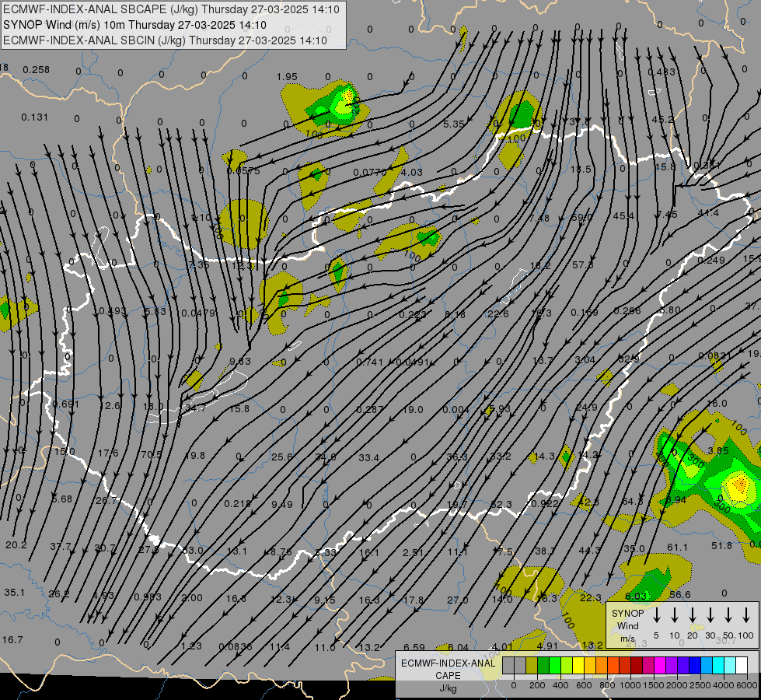Viewport: 761px width, 700px height.
Task: Click the value 4.03 on the map
Action: tap(411, 172)
